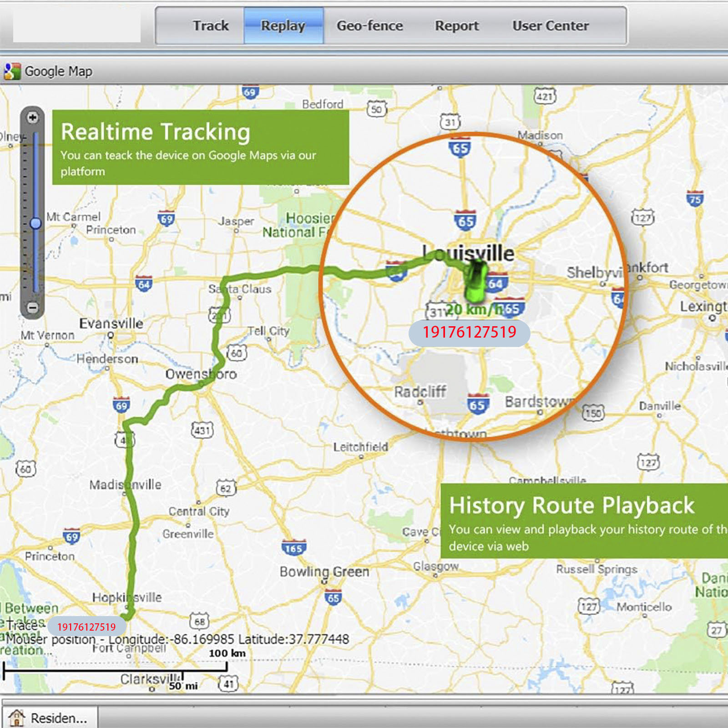Click the Hopkinsville city label
728x728 pixels.
(x=127, y=597)
